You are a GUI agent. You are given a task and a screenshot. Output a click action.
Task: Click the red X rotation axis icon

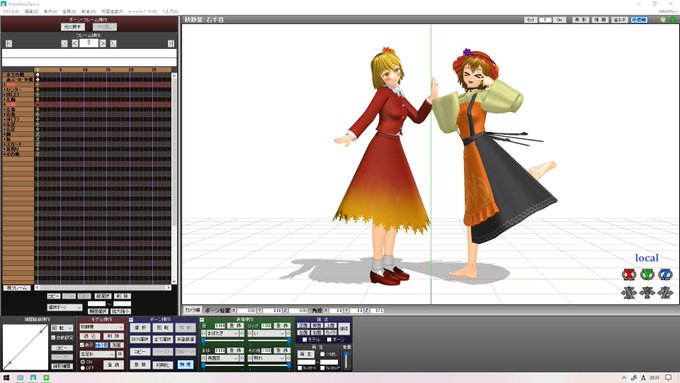[628, 275]
